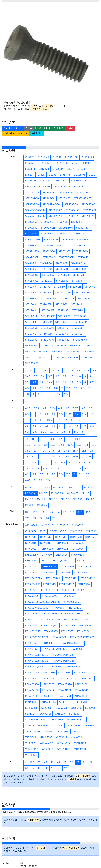The image size is (101, 868).
Task: Click the 결석,초경,공작기기 category tag
Action: coord(12,128)
